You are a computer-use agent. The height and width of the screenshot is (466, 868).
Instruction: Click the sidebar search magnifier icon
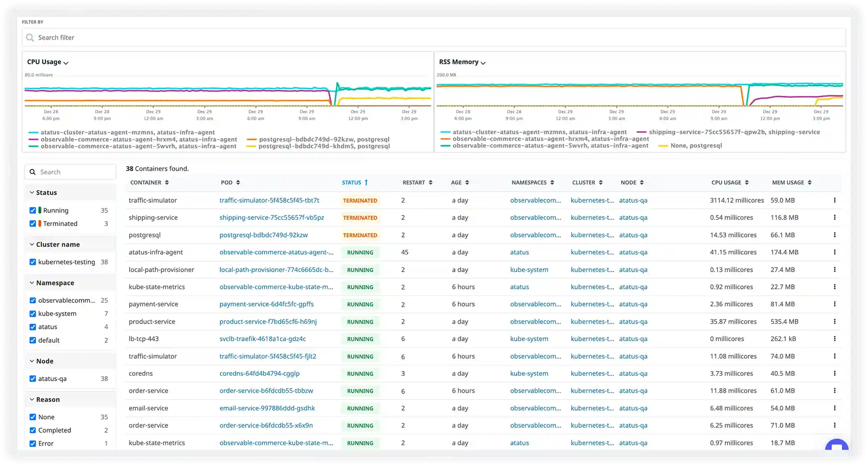point(33,171)
